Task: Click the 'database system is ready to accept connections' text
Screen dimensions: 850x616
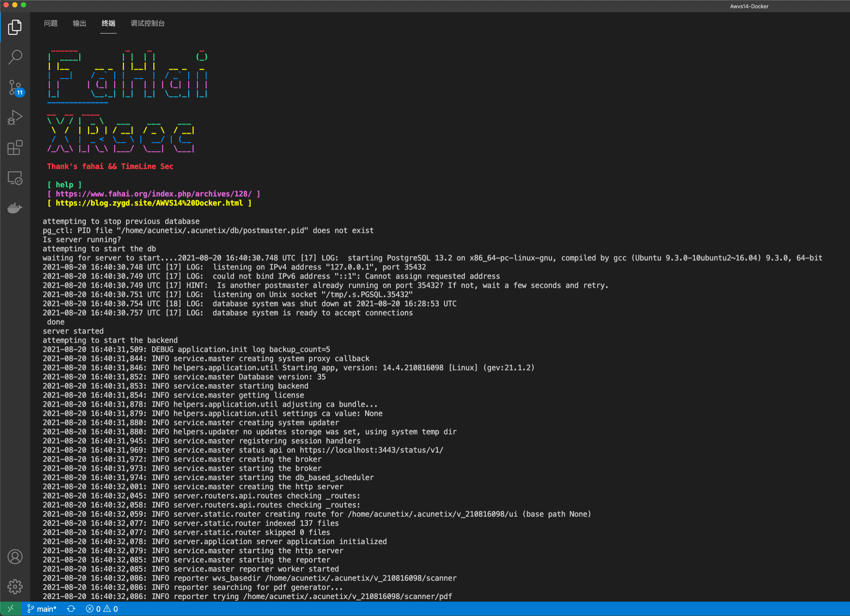Action: [313, 313]
